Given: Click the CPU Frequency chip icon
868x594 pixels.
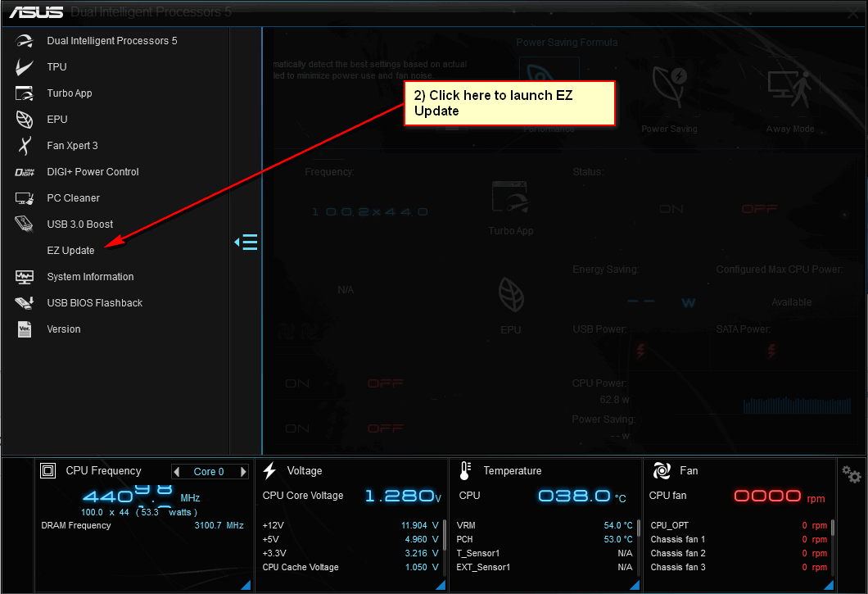Looking at the screenshot, I should 48,471.
